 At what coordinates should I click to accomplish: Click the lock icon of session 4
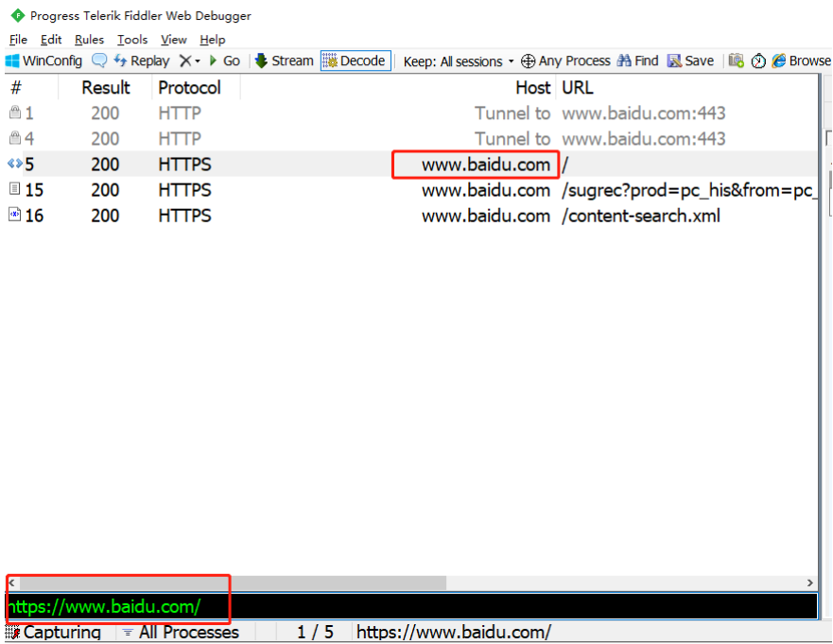tap(15, 138)
